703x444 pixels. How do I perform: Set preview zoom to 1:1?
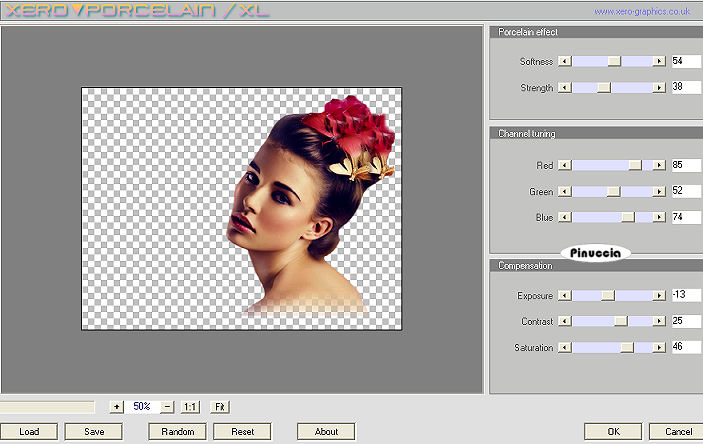point(191,407)
